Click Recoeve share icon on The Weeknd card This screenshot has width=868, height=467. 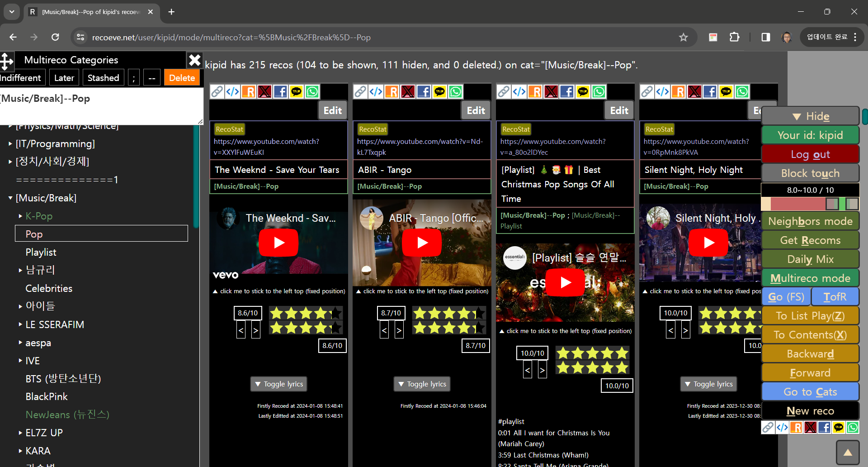(249, 92)
